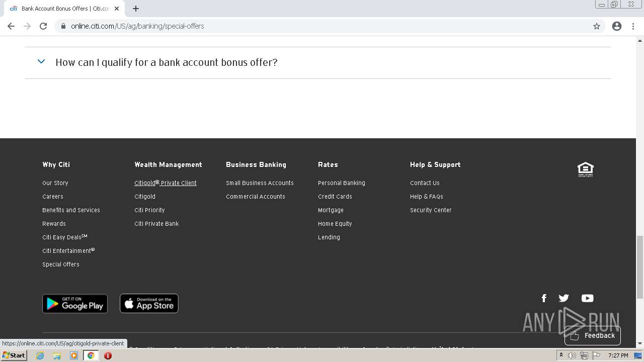This screenshot has height=362, width=644.
Task: Open Commercial Accounts link
Action: click(256, 197)
